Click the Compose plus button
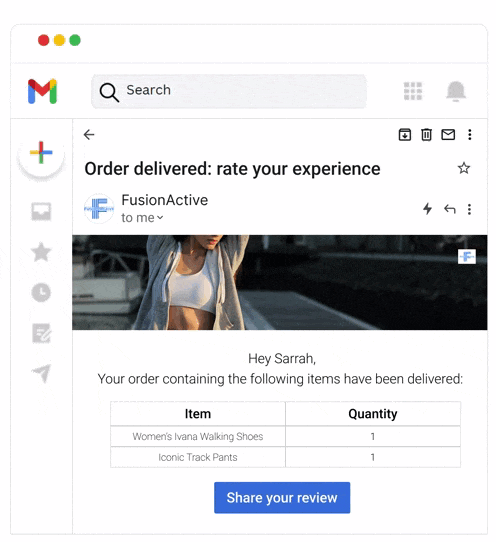 (x=41, y=152)
